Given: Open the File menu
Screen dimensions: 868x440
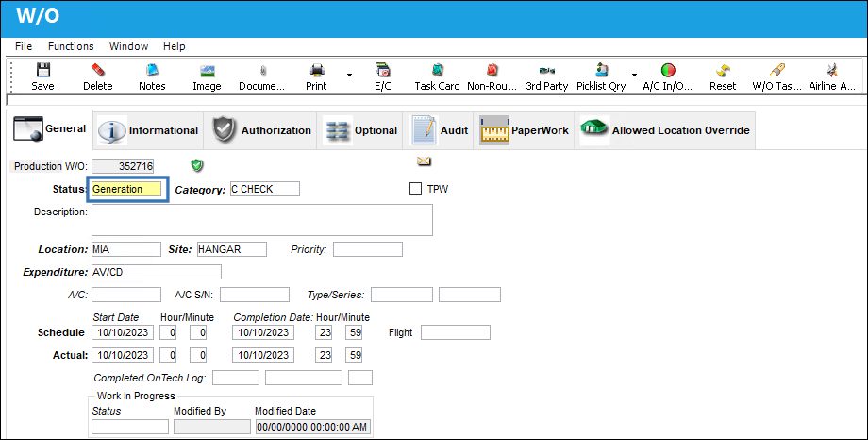Looking at the screenshot, I should (24, 46).
